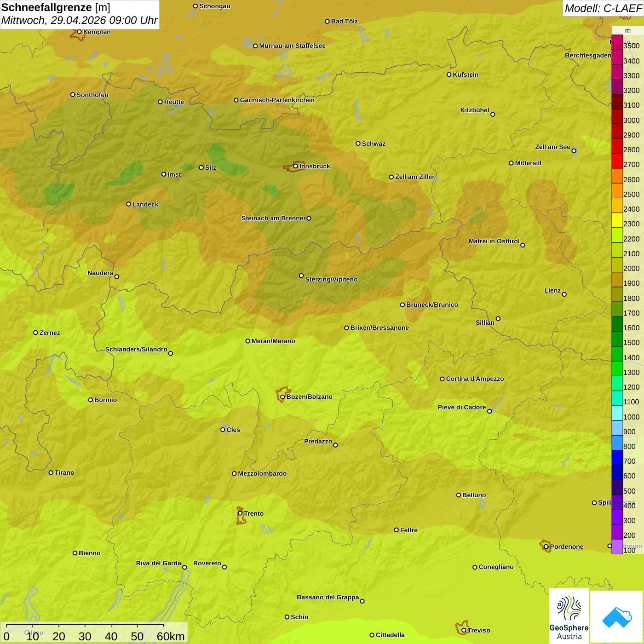Click the Pordenone city marker
This screenshot has width=644, height=644.
click(x=546, y=546)
